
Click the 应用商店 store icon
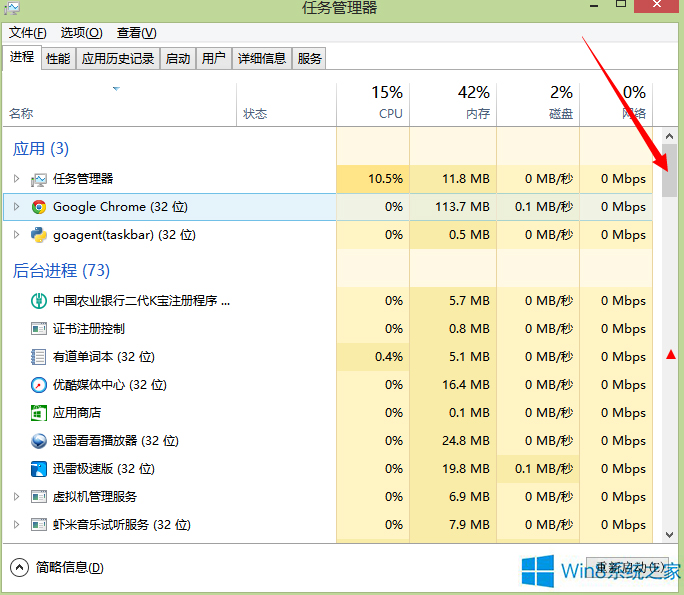click(x=38, y=413)
